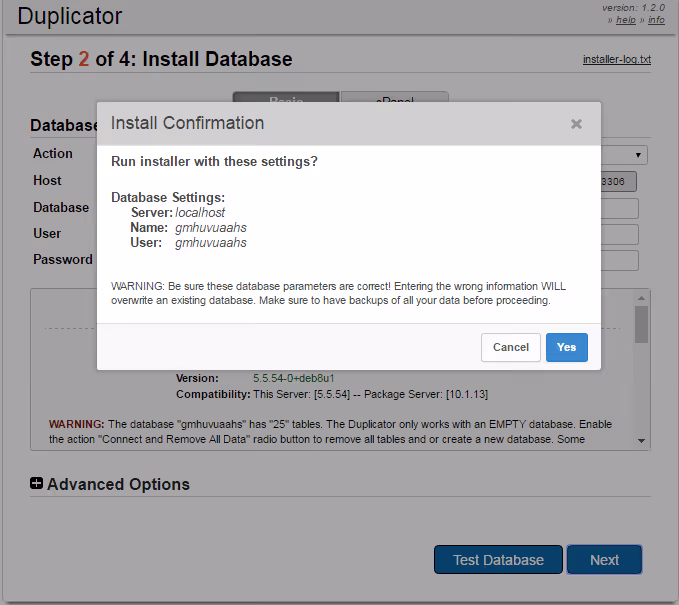Expand Advanced Options plus icon
The height and width of the screenshot is (605, 679).
tap(36, 483)
